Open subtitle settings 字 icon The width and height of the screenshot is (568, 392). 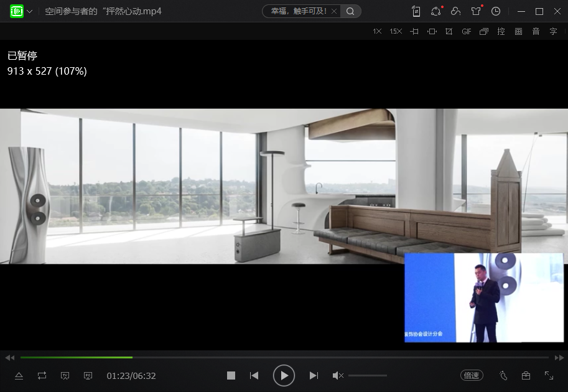pyautogui.click(x=553, y=32)
